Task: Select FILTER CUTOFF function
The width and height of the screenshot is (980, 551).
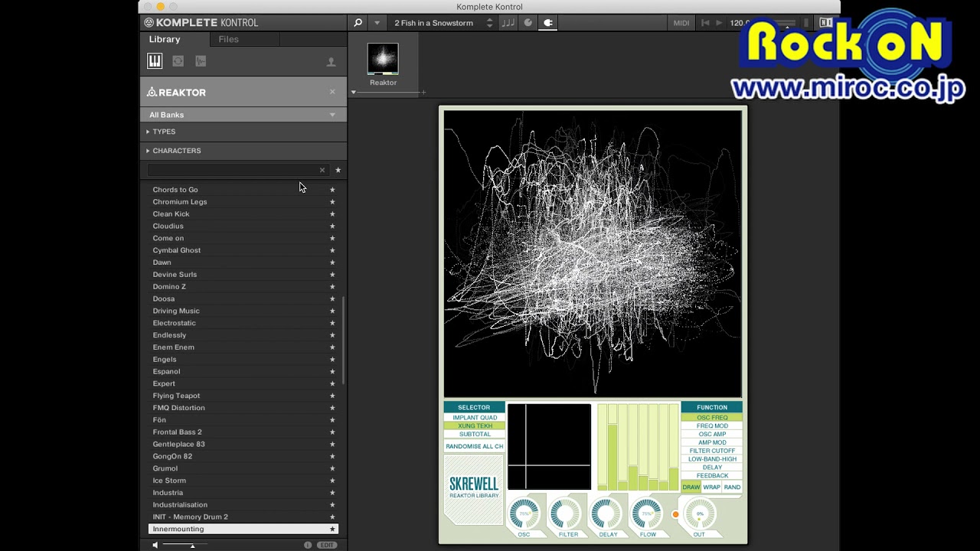Action: 712,451
